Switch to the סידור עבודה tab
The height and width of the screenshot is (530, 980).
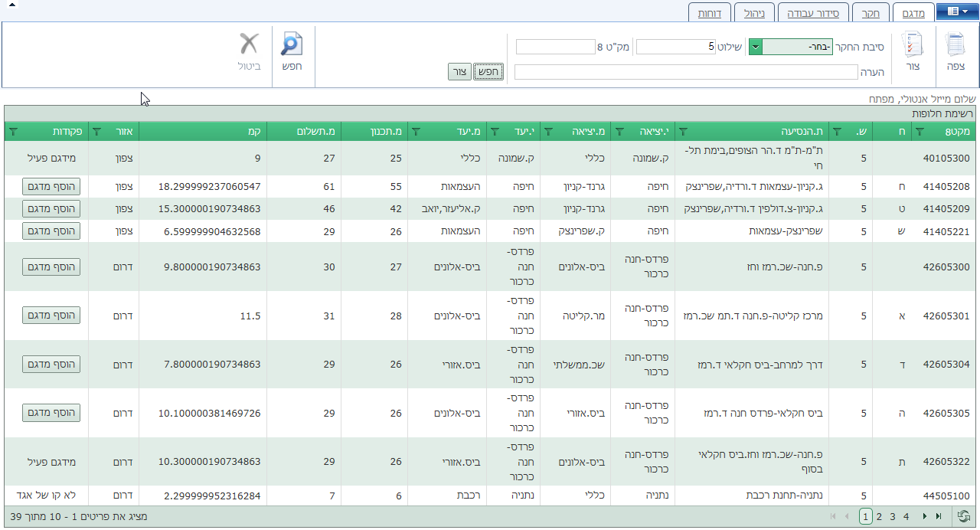click(814, 13)
